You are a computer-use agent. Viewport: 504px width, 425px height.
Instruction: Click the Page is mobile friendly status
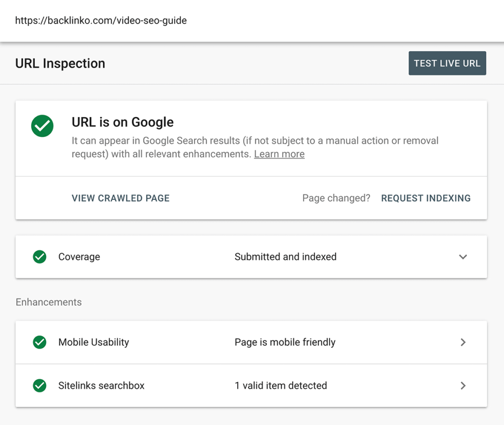click(285, 342)
